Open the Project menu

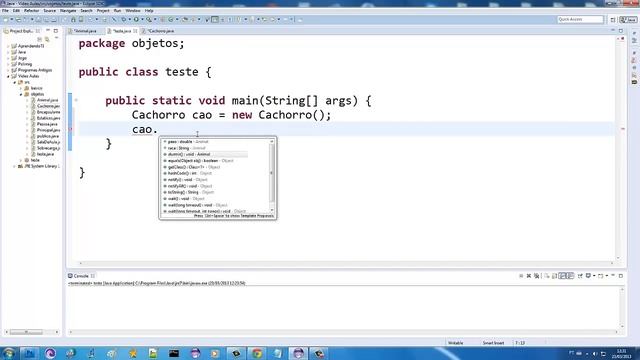click(x=103, y=11)
